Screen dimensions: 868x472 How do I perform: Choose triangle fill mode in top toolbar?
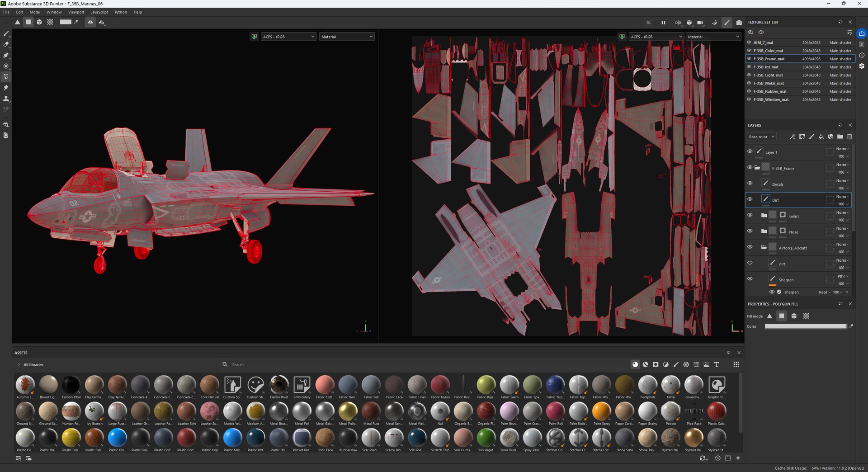17,22
